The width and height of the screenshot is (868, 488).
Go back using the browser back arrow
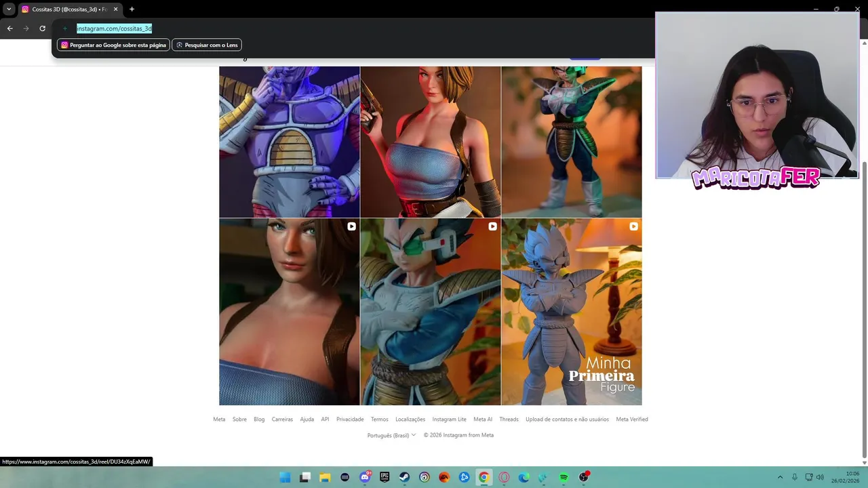point(9,28)
